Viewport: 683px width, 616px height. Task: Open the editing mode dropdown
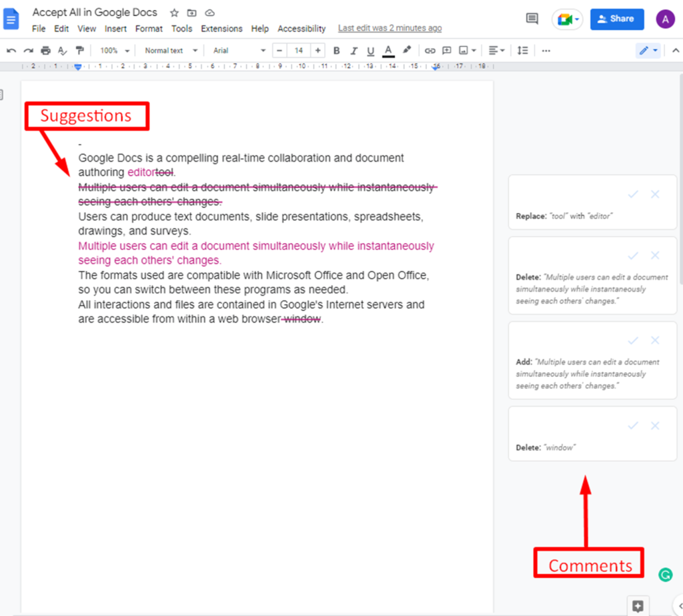[x=648, y=51]
